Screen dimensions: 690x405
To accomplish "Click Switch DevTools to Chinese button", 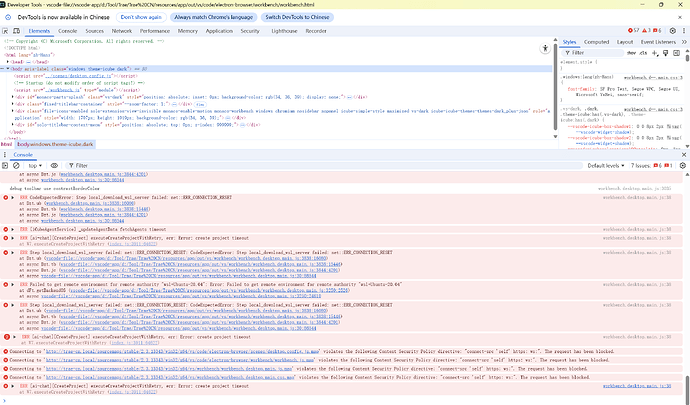I will click(297, 17).
